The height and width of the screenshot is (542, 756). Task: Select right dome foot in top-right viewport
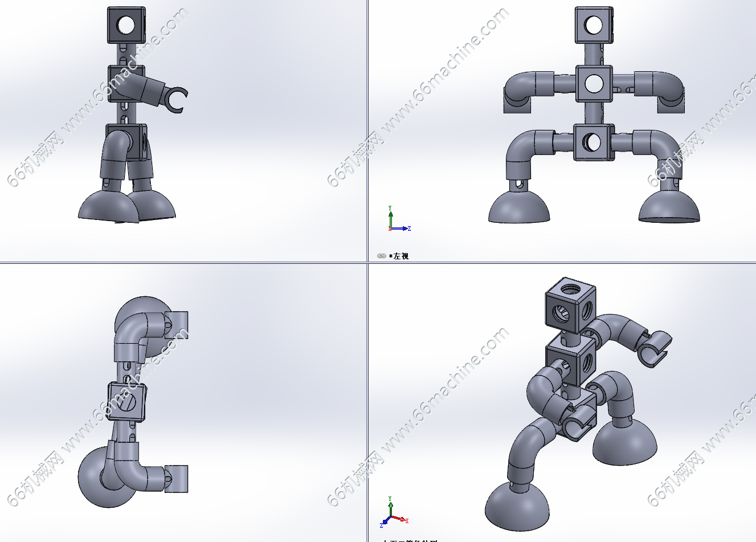point(669,208)
